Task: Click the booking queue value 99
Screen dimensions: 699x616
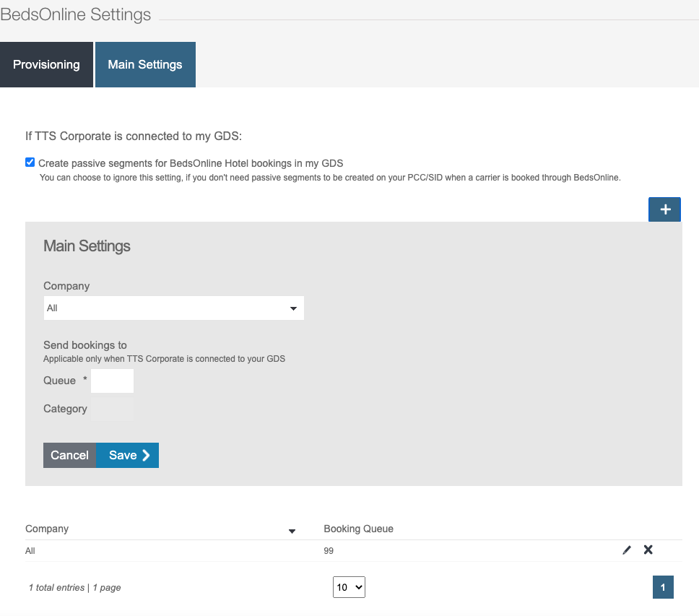Action: 329,550
